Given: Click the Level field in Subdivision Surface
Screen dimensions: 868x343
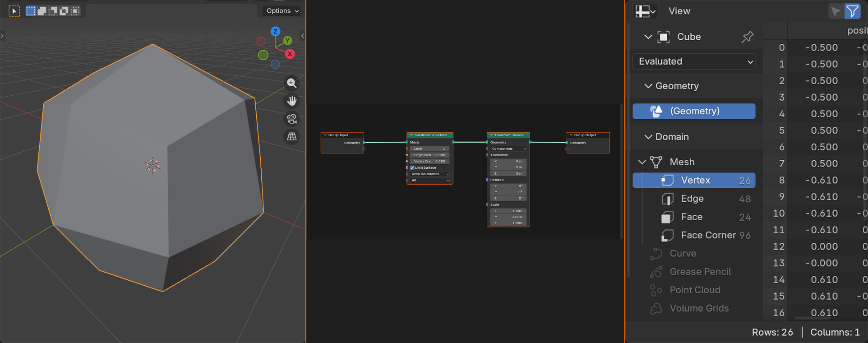Looking at the screenshot, I should pos(429,148).
